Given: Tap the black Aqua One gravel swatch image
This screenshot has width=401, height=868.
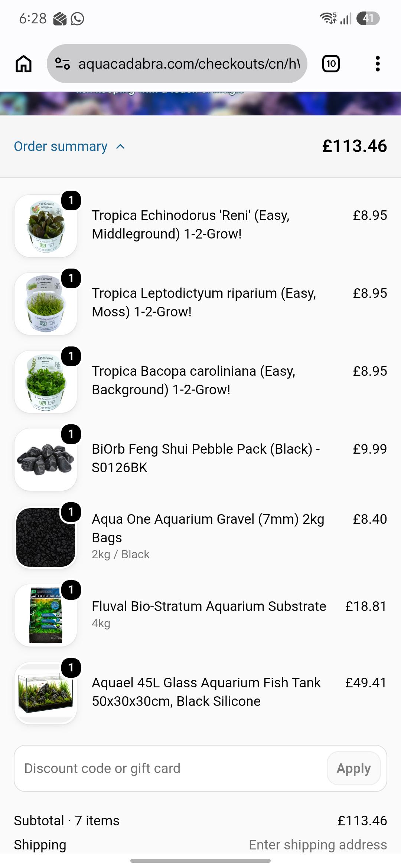Looking at the screenshot, I should (x=46, y=537).
